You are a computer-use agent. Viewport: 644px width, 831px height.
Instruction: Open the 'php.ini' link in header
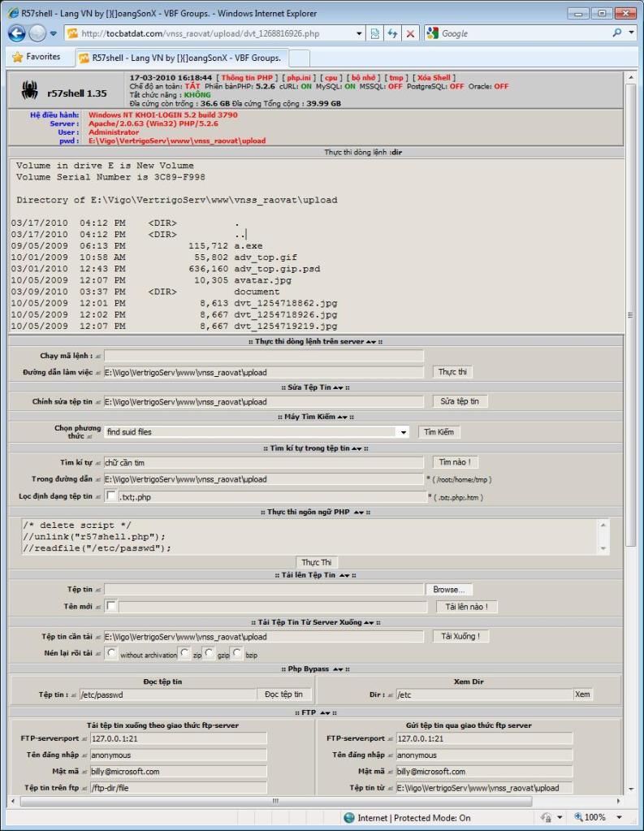[293, 76]
